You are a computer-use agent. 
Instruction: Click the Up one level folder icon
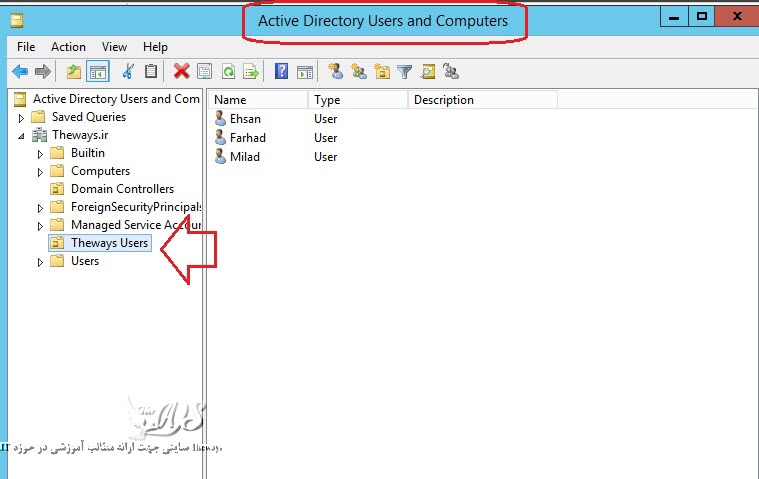73,71
